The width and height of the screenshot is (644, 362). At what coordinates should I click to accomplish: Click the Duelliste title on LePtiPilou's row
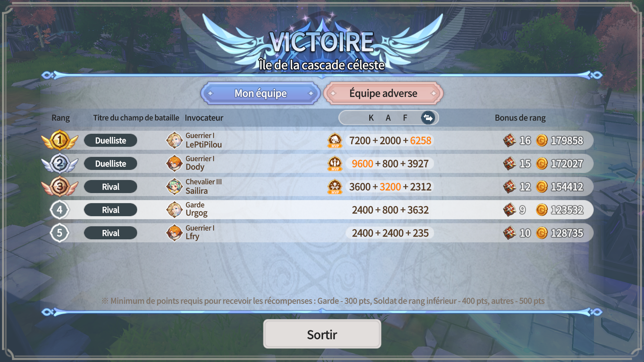coord(111,140)
